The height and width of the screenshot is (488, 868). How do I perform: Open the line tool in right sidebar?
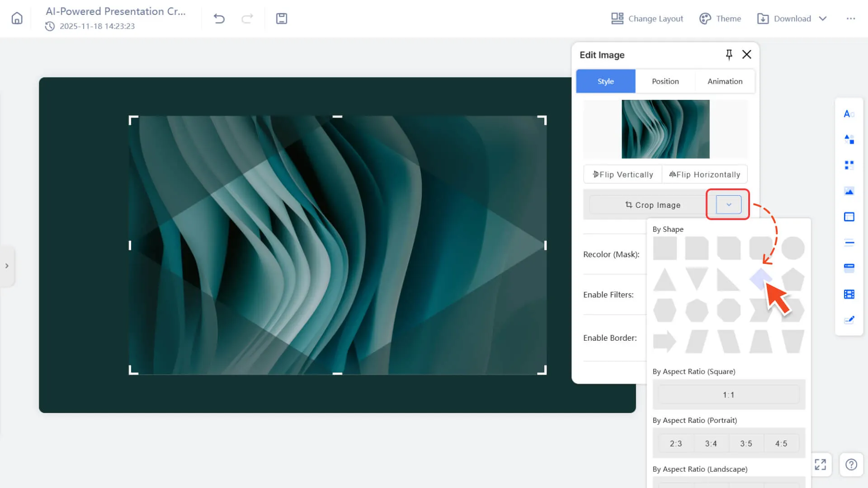[x=849, y=243]
